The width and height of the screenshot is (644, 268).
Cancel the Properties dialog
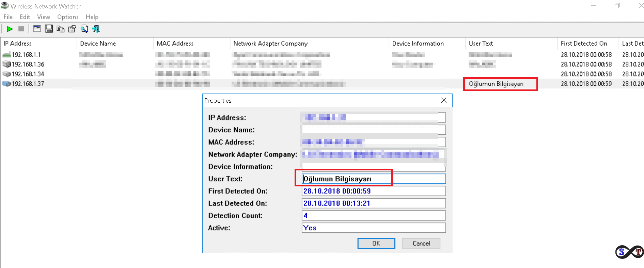pyautogui.click(x=421, y=244)
